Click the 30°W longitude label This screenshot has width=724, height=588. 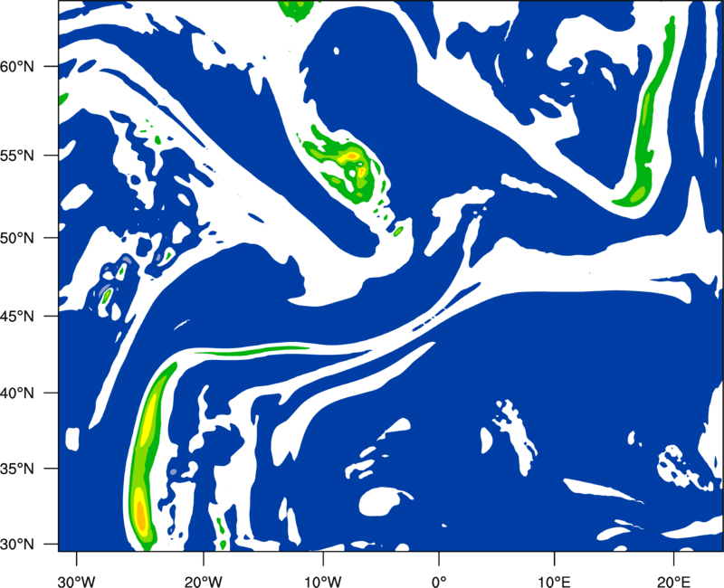click(77, 582)
